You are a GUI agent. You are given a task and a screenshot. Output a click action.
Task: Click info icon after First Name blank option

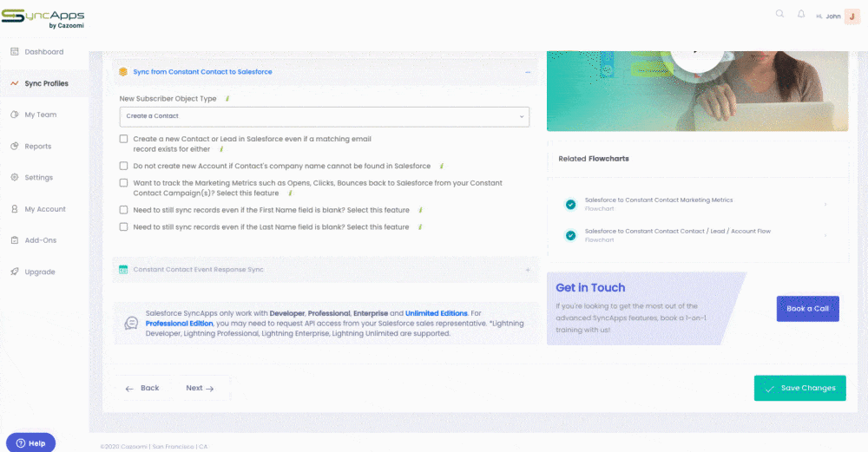click(420, 210)
